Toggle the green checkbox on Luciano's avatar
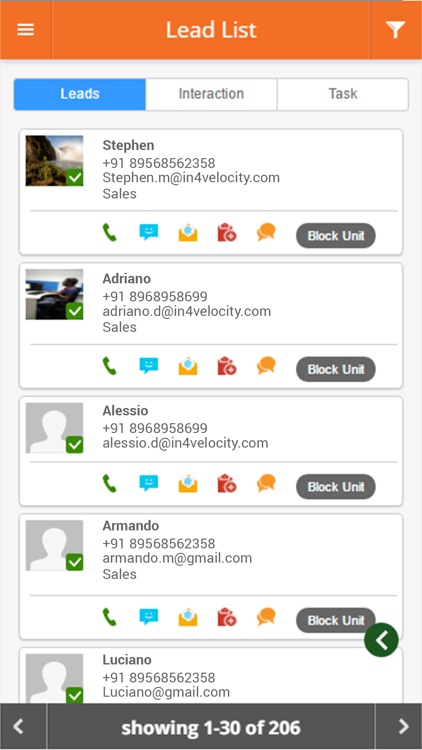Viewport: 422px width, 750px height. (x=75, y=695)
